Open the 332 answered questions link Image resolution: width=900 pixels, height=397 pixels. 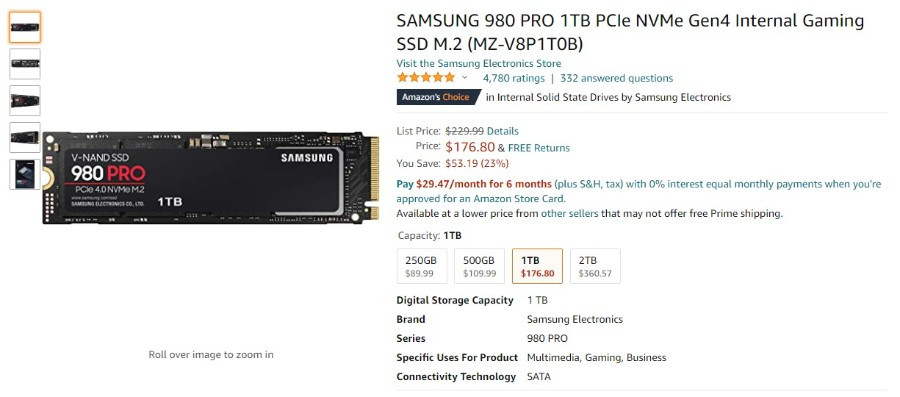[616, 78]
